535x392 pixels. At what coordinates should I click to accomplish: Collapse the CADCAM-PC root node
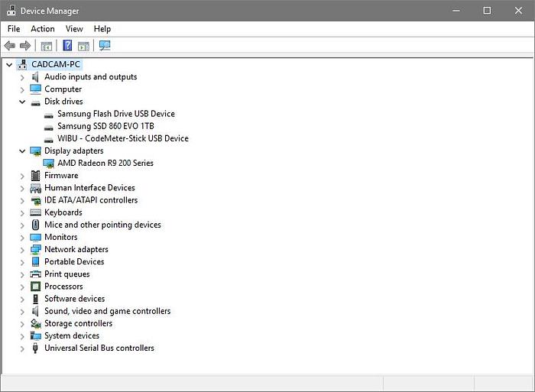[x=9, y=65]
